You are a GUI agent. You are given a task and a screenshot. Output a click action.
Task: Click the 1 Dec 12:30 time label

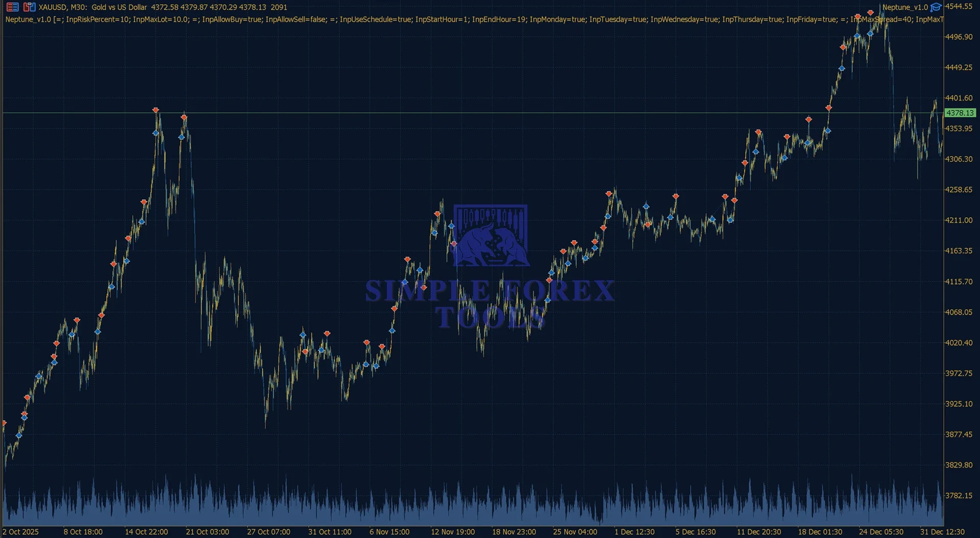click(x=634, y=532)
